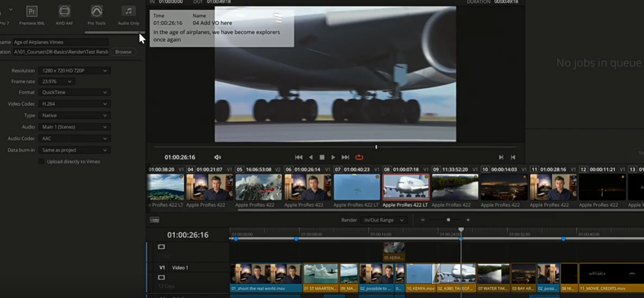Play the viewer in reverse
This screenshot has width=644, height=298.
click(x=311, y=157)
